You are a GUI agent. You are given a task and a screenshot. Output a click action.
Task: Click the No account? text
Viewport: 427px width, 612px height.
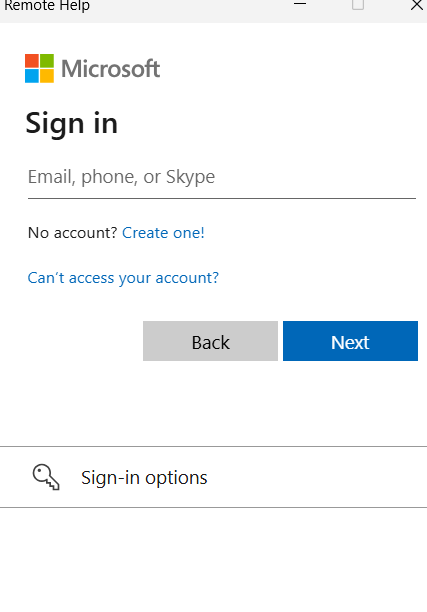pos(73,233)
